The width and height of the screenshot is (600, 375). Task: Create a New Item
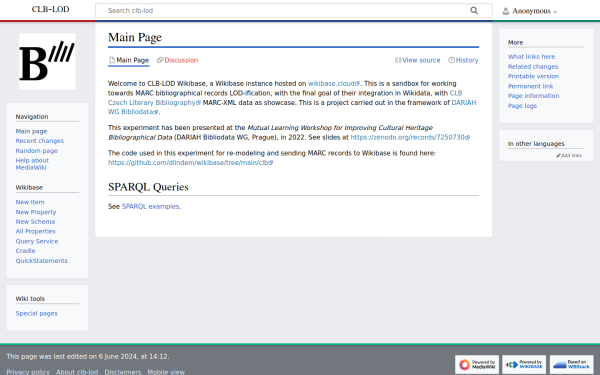(x=30, y=202)
